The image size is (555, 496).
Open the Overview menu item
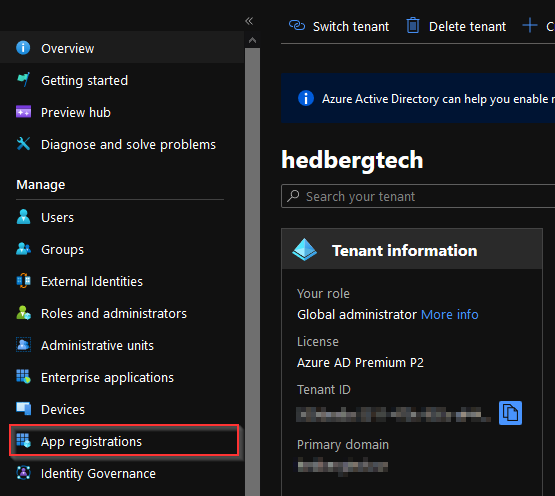[122, 48]
